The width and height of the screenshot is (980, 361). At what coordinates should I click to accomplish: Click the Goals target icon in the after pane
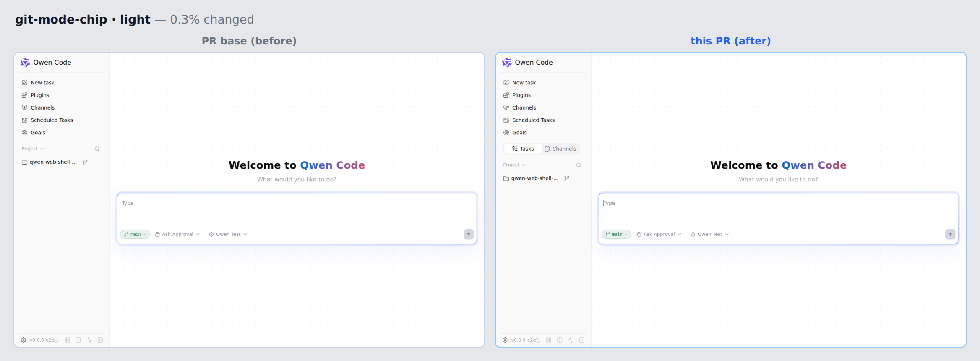click(506, 133)
